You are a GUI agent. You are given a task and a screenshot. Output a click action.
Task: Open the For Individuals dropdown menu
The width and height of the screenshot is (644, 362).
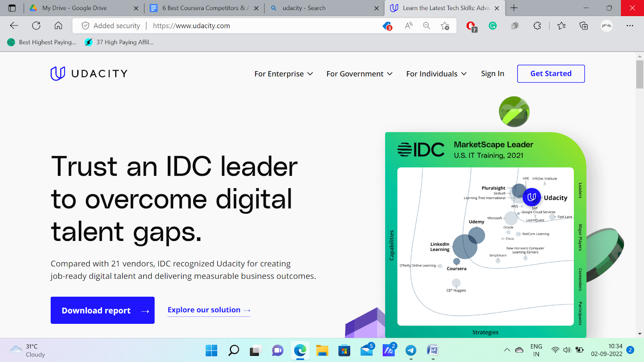[x=436, y=74]
